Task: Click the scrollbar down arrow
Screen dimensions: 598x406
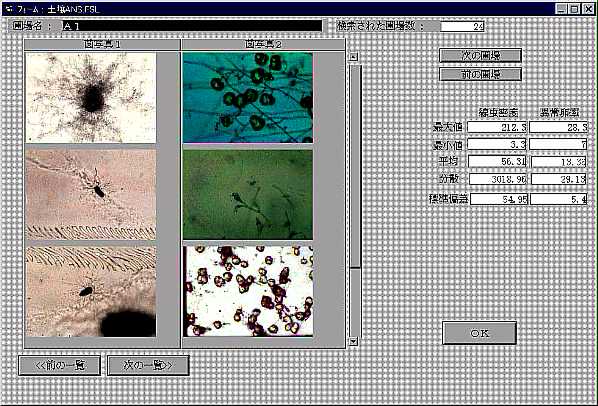Action: [354, 341]
